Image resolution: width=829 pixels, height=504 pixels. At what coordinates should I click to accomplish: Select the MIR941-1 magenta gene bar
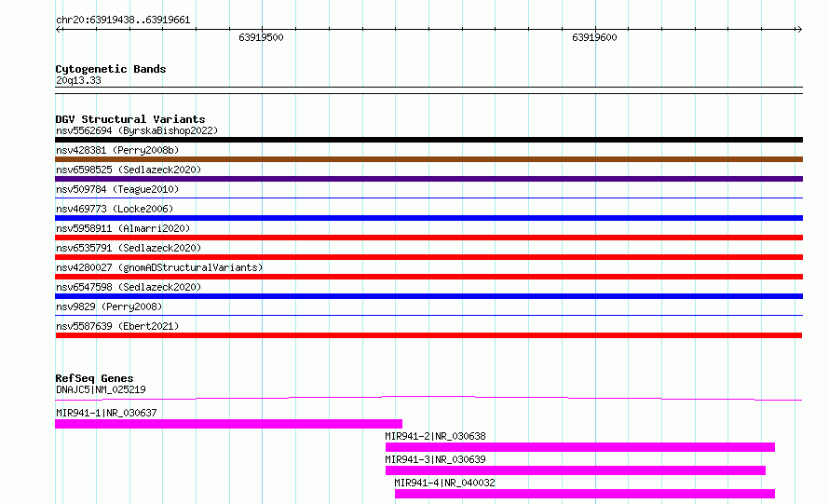point(228,424)
